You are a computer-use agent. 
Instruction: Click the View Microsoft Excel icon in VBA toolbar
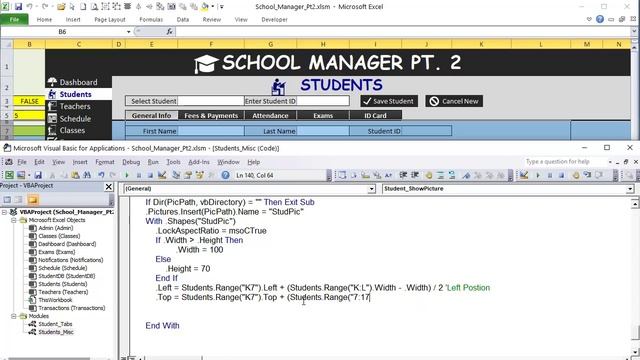coord(9,175)
